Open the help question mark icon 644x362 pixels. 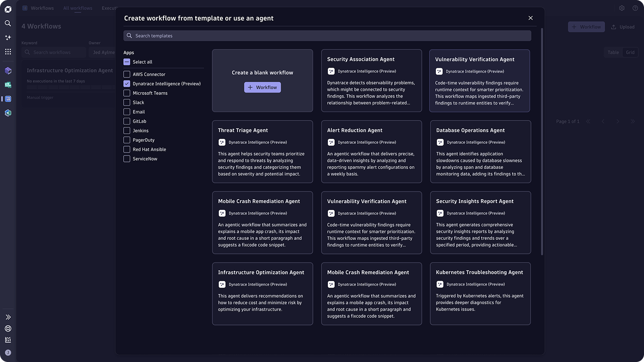coord(635,8)
